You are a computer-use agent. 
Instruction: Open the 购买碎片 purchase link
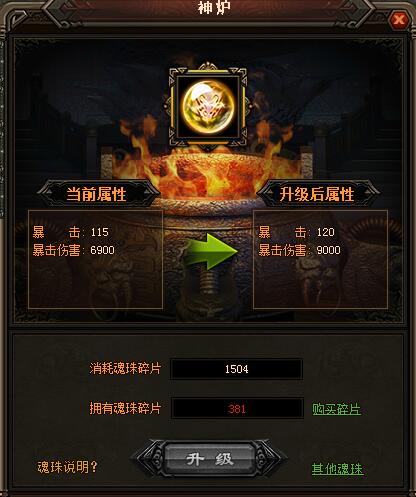coord(336,409)
